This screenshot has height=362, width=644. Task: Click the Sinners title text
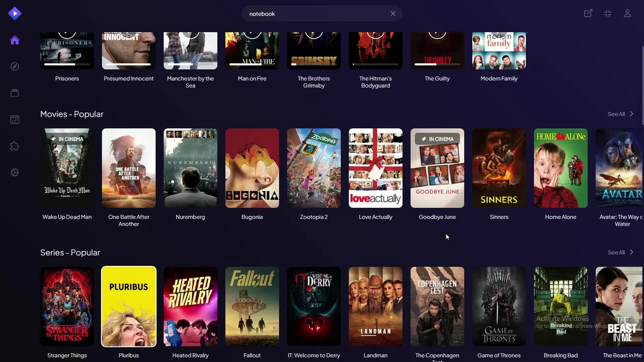pyautogui.click(x=499, y=217)
